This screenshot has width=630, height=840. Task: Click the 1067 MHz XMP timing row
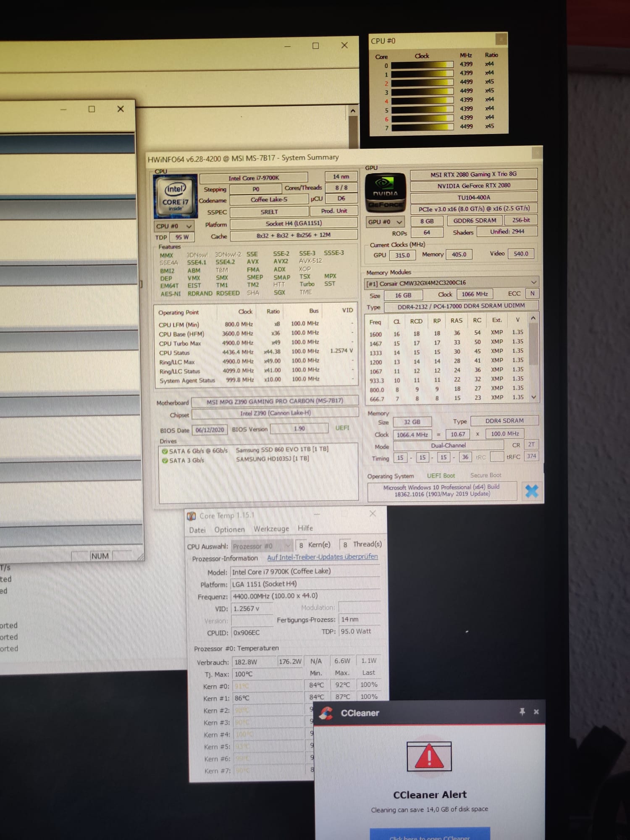[447, 370]
